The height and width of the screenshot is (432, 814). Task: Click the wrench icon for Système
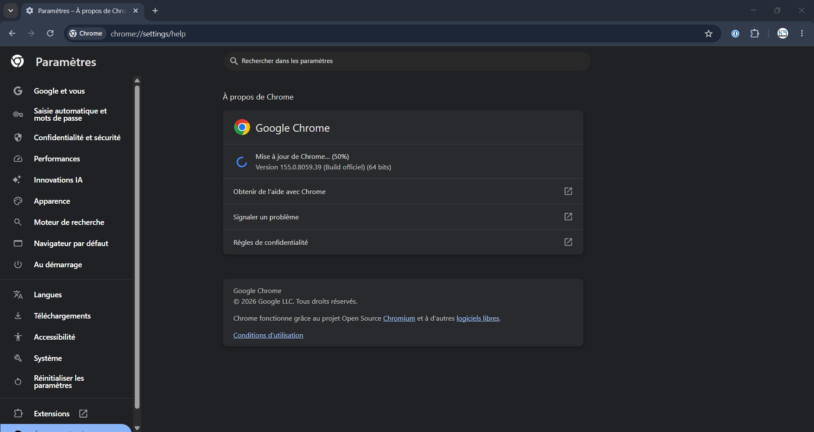tap(18, 358)
